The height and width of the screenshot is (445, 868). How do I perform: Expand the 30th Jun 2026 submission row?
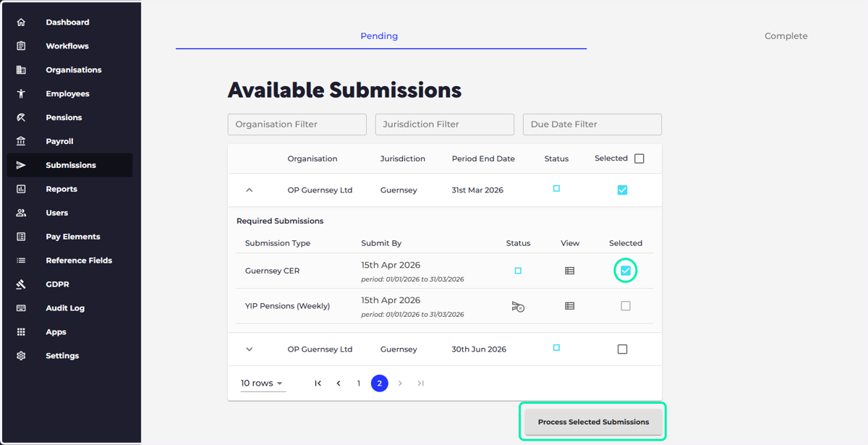point(250,349)
